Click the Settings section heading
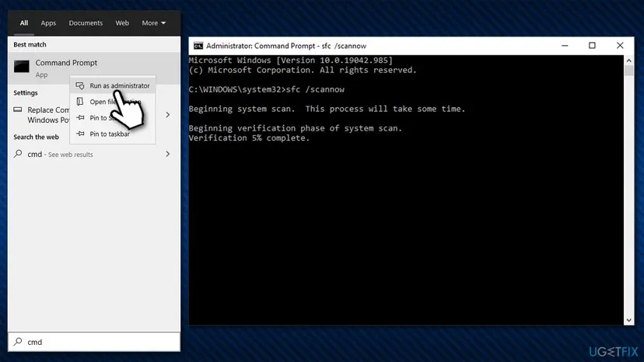The height and width of the screenshot is (362, 644). (x=26, y=92)
